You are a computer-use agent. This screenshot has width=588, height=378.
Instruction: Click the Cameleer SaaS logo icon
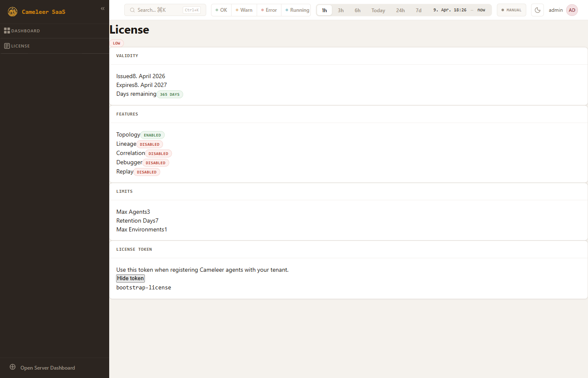click(13, 12)
